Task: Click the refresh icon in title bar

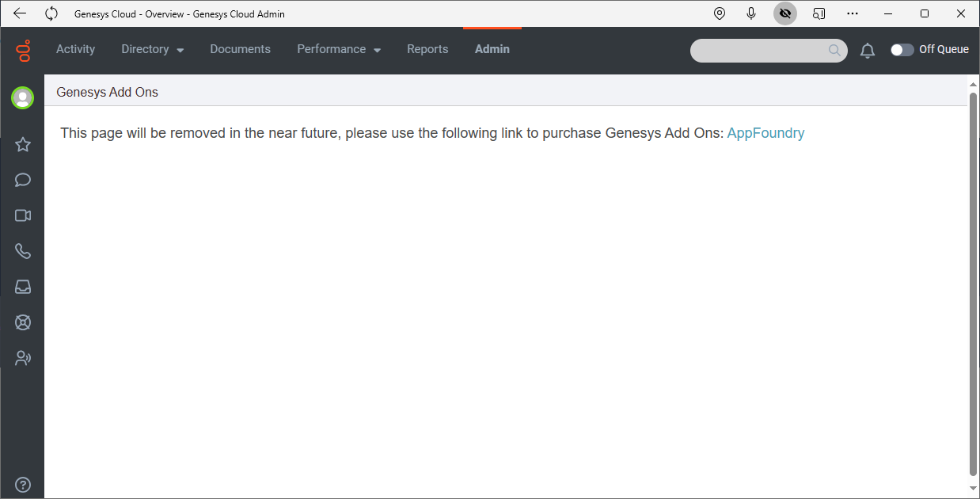Action: 51,13
